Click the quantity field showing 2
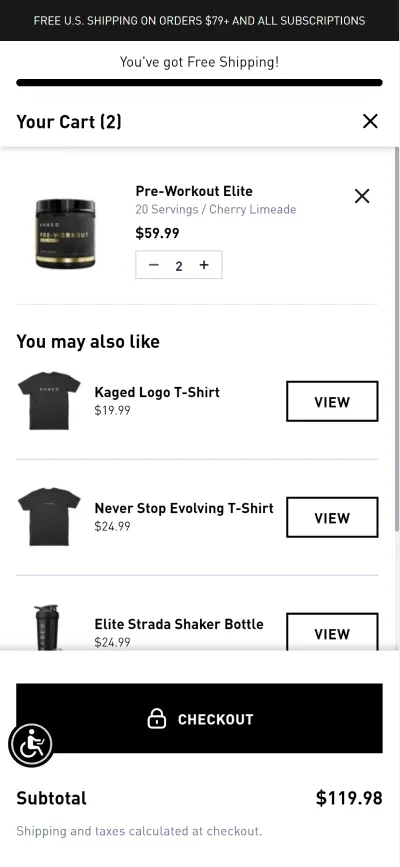This screenshot has width=400, height=867. 179,266
